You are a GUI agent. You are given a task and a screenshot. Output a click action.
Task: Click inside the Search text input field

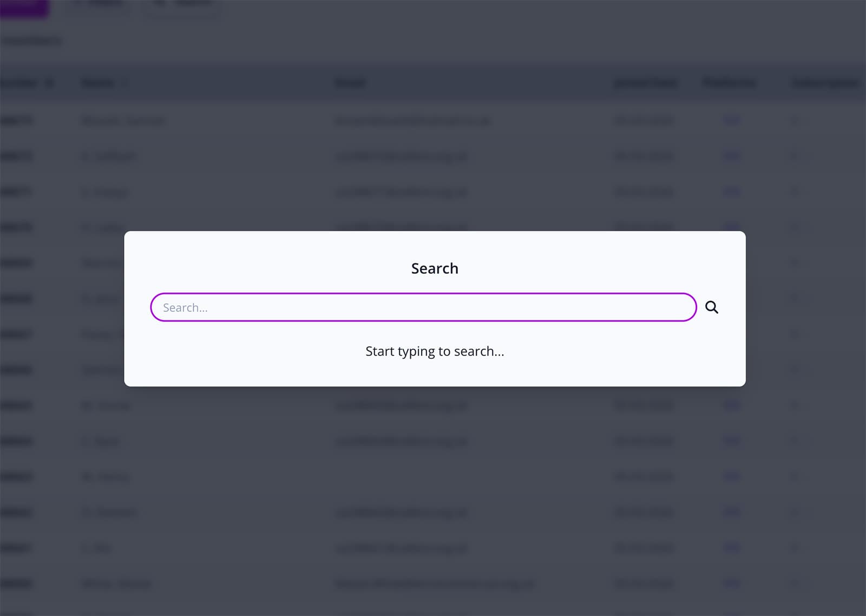[x=423, y=307]
